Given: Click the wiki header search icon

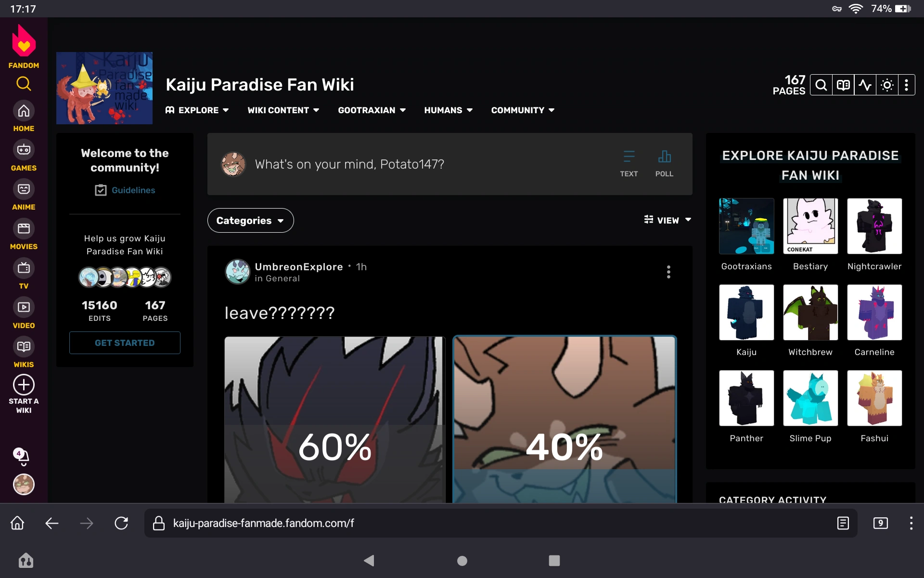Looking at the screenshot, I should tap(821, 85).
